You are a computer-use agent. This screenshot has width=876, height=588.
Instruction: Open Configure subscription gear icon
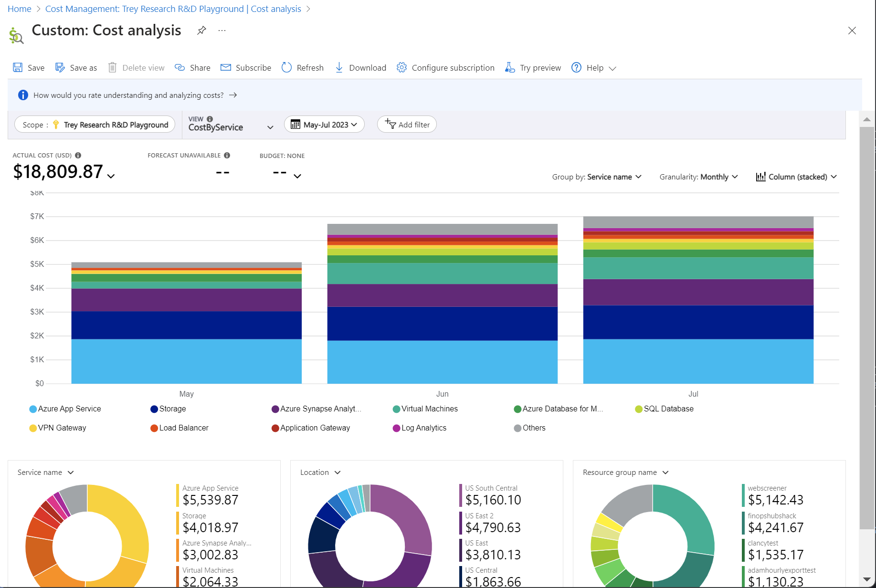[401, 68]
